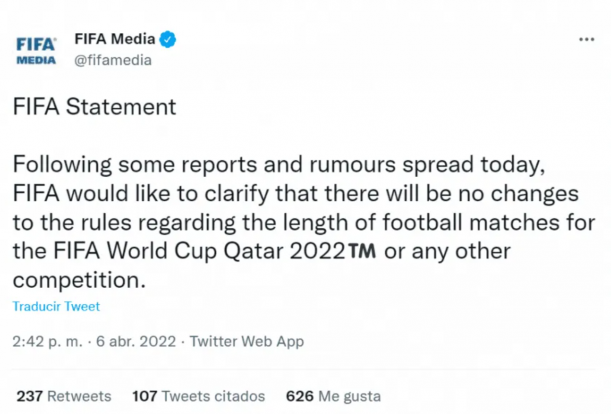Click the FIFA Media profile avatar
The width and height of the screenshot is (611, 414).
pyautogui.click(x=37, y=50)
